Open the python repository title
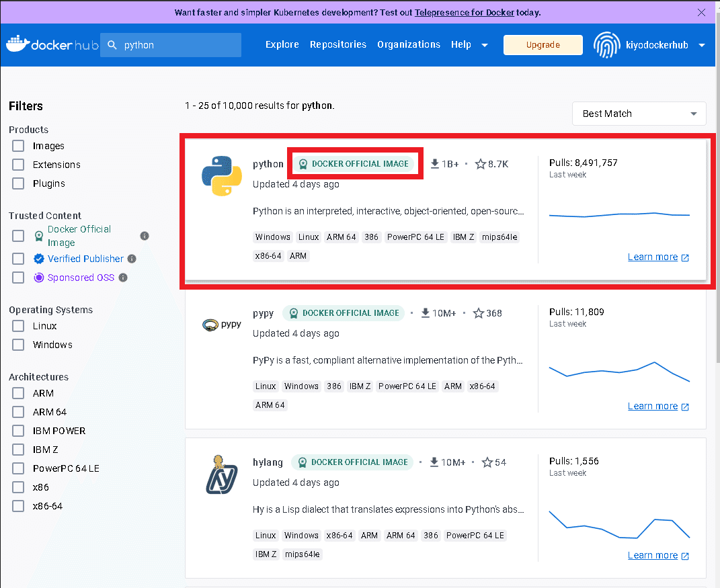The image size is (720, 588). pos(268,165)
